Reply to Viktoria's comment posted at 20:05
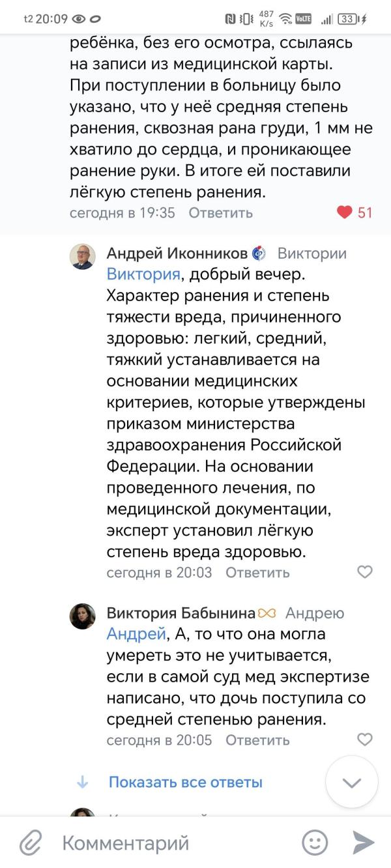The height and width of the screenshot is (868, 391). tap(257, 740)
